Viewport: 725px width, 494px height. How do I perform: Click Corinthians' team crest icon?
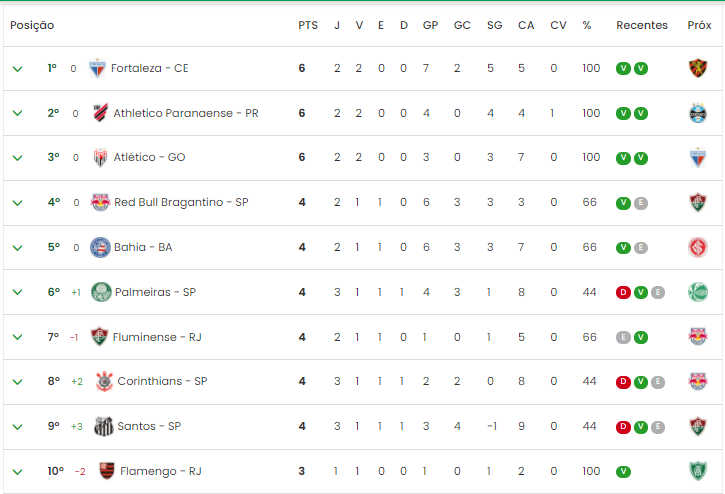(104, 381)
